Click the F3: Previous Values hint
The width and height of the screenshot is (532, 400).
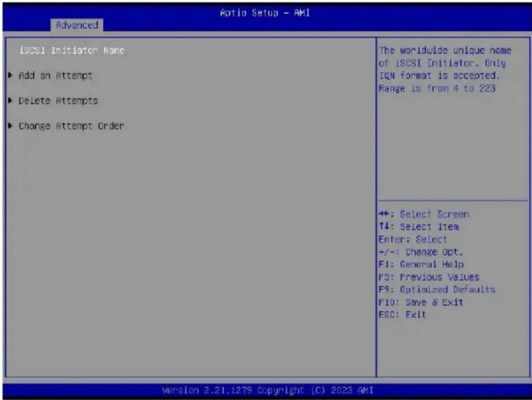point(429,277)
